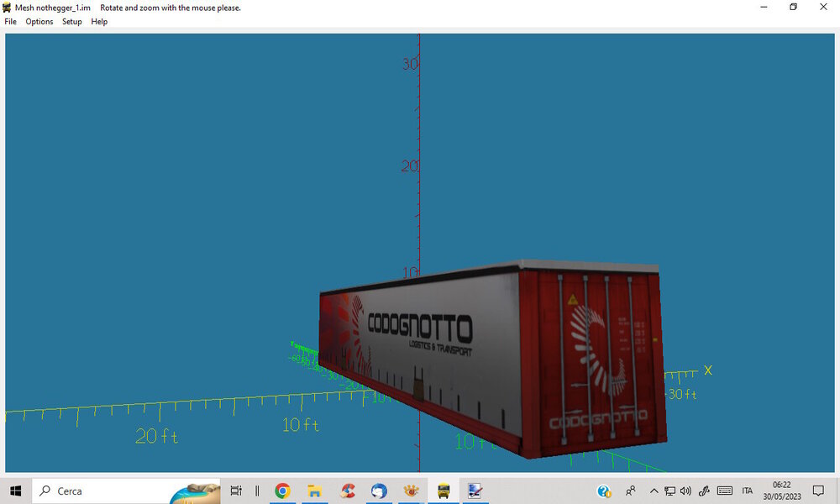840x504 pixels.
Task: Restore down the mesh viewer window
Action: [794, 7]
